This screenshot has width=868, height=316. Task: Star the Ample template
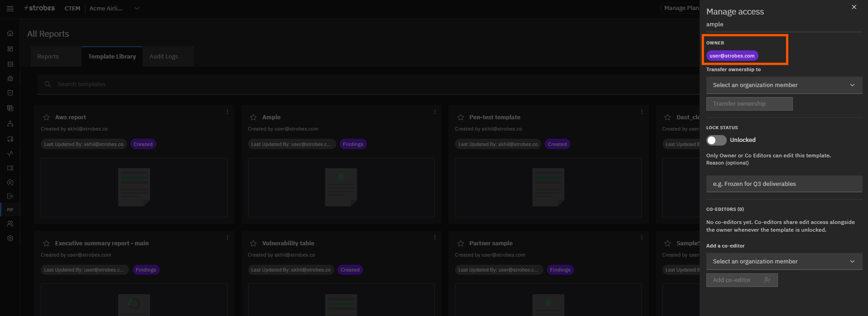click(x=253, y=117)
